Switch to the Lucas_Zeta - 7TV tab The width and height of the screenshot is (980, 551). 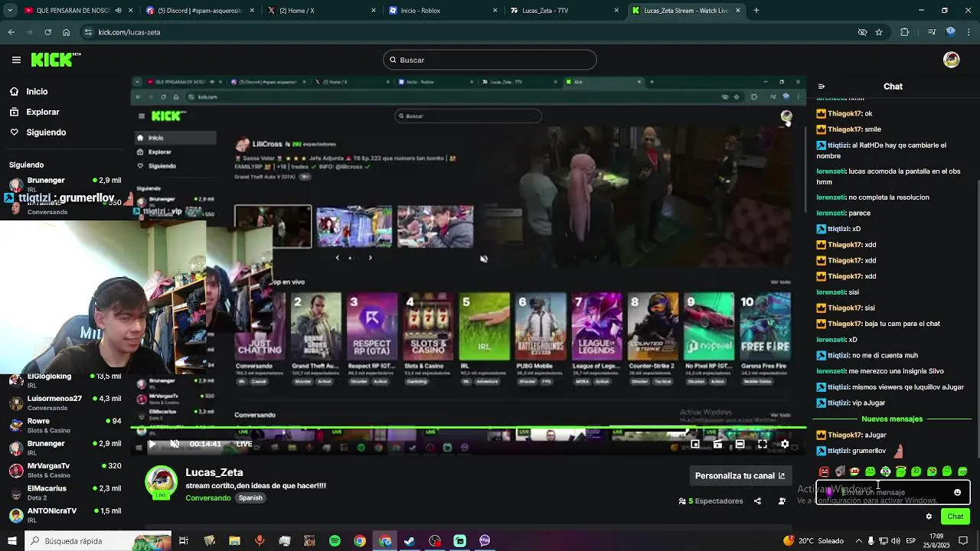pos(563,11)
